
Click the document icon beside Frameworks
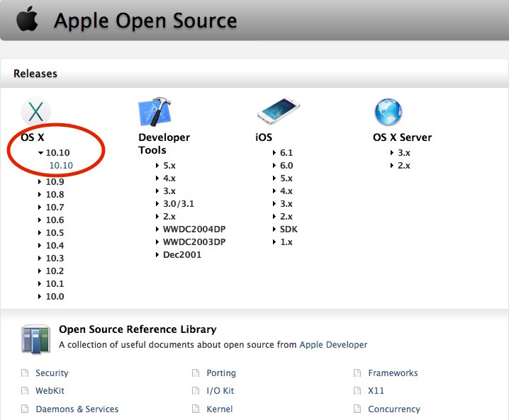pos(357,373)
